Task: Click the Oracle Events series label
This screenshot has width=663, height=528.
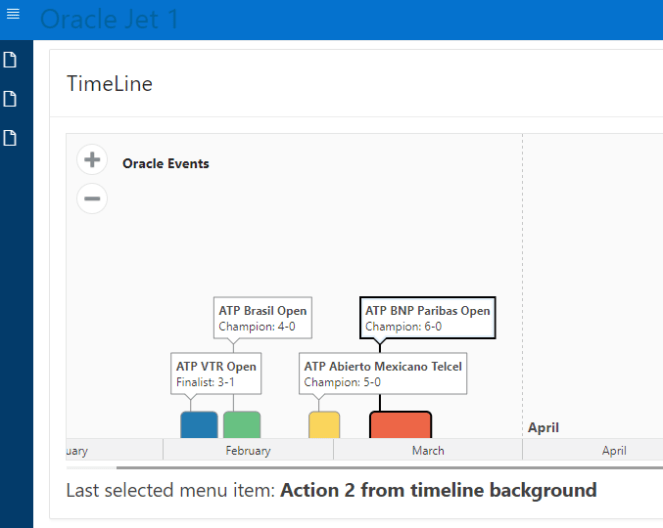Action: tap(166, 164)
